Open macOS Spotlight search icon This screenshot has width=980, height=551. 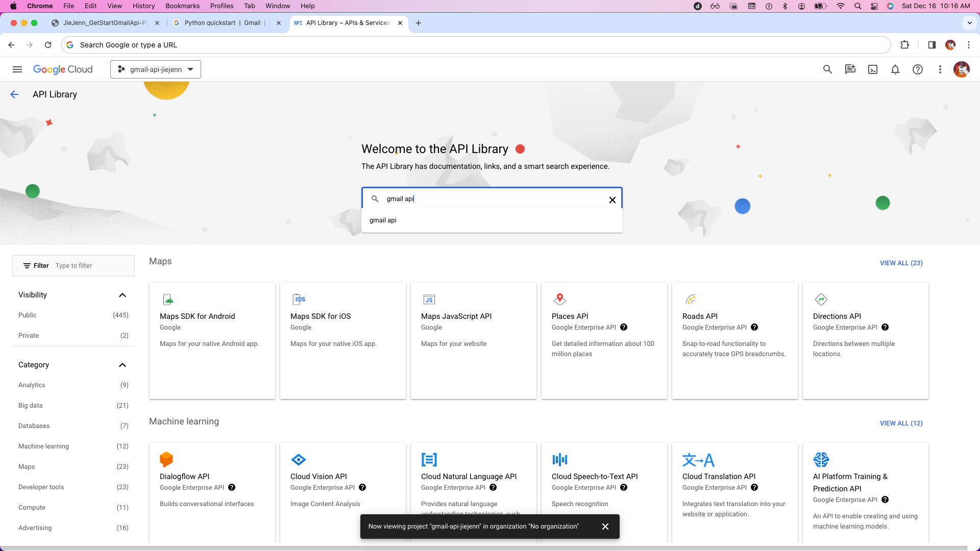857,6
